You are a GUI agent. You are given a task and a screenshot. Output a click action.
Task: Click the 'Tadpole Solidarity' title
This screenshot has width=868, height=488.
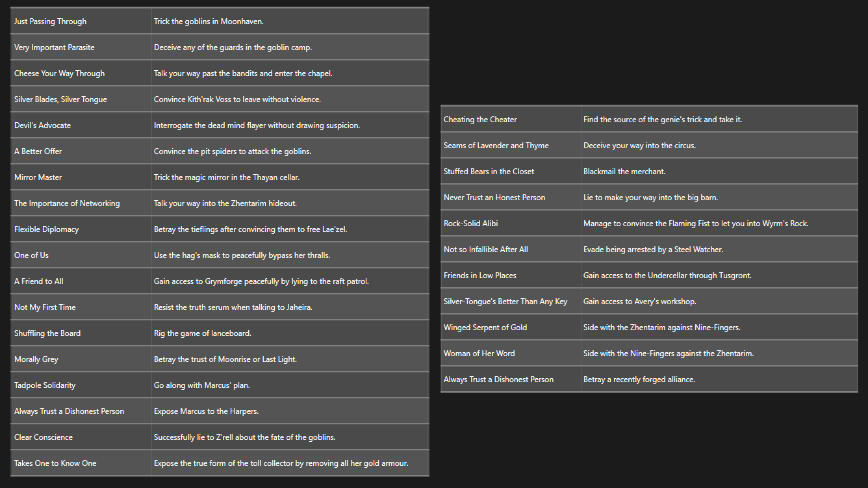(45, 385)
